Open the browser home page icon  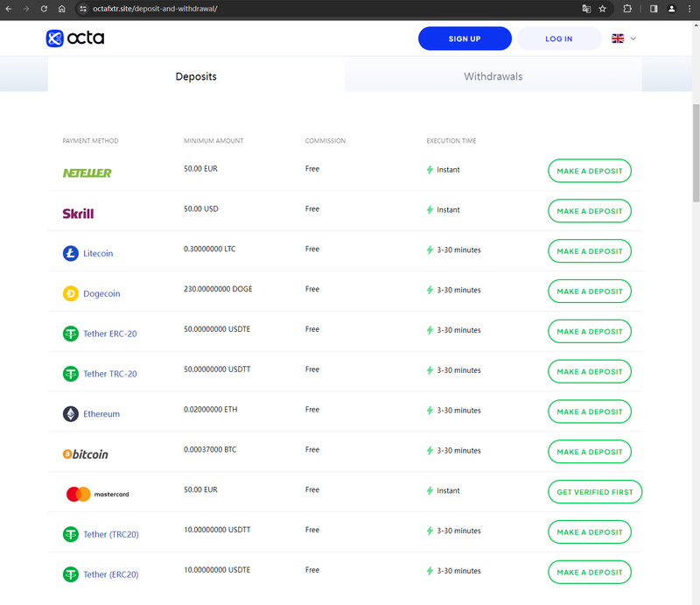61,9
